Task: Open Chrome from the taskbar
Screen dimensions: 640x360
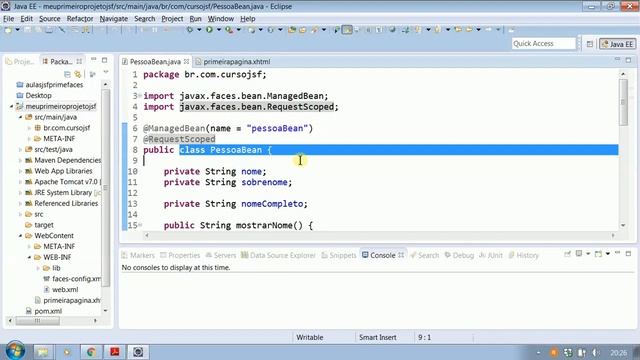Action: pyautogui.click(x=91, y=351)
